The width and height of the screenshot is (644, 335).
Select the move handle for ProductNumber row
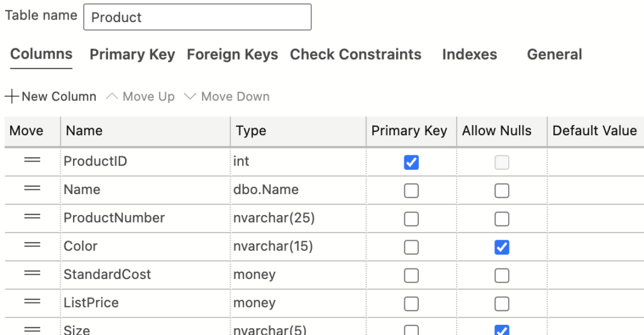point(33,217)
